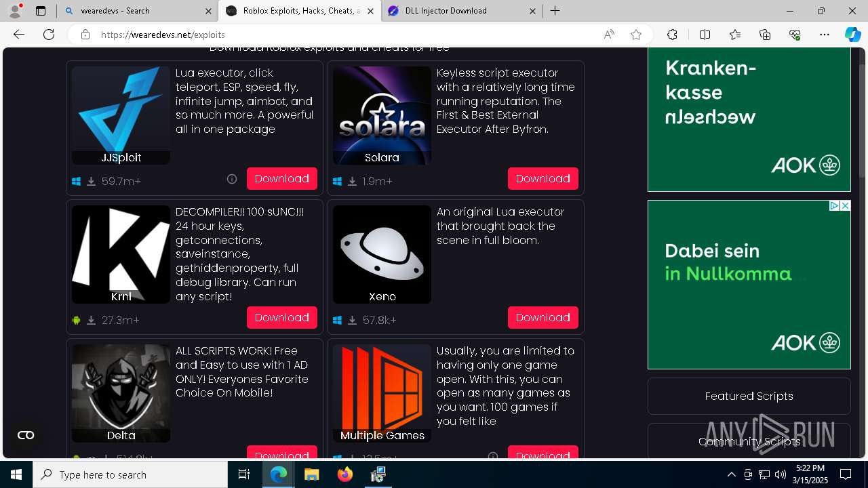
Task: Click the Solara logo thumbnail
Action: pos(382,115)
